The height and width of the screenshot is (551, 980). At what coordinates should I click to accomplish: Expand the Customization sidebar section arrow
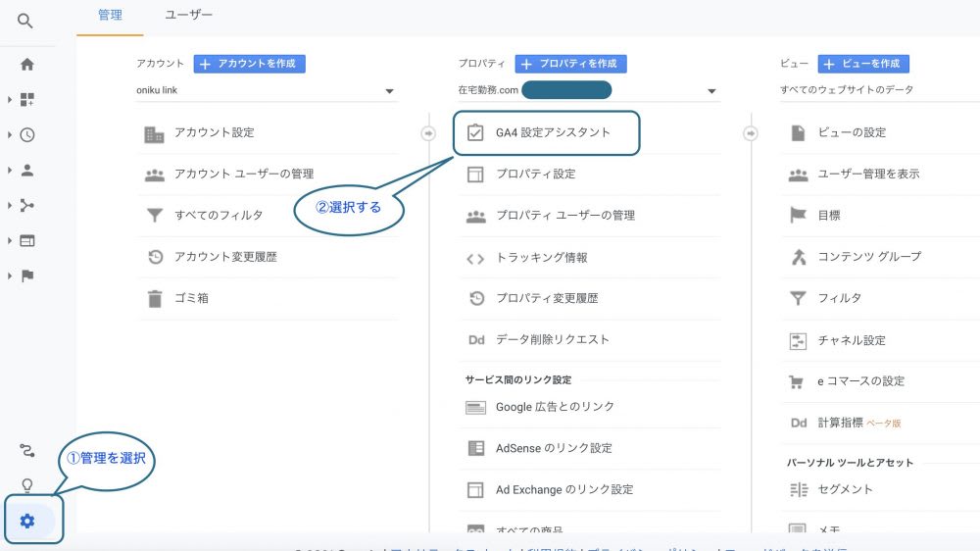coord(10,99)
